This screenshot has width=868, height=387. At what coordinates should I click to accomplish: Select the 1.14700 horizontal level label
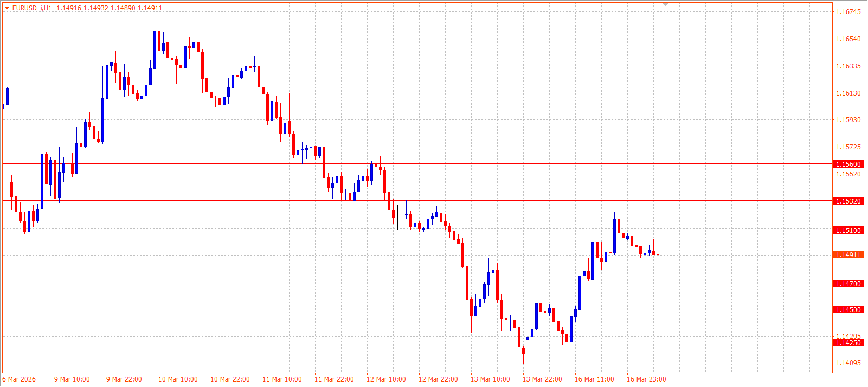coord(848,283)
